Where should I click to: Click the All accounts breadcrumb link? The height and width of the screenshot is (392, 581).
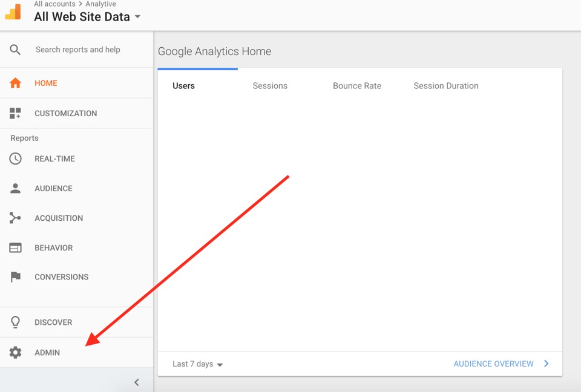tap(54, 4)
